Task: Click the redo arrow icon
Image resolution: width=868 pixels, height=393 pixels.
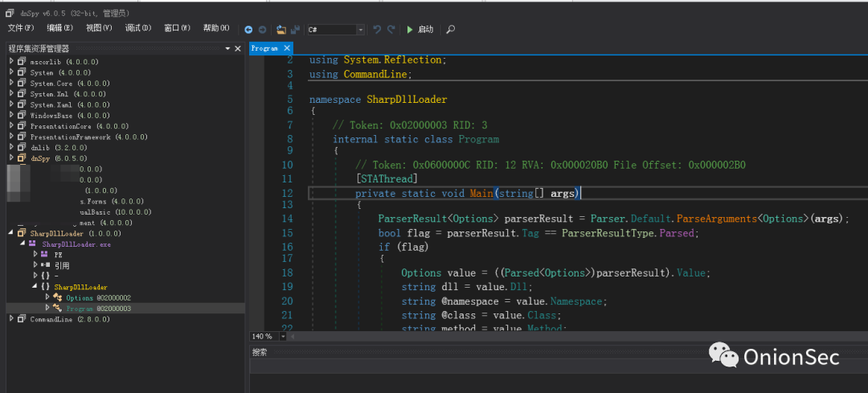Action: click(391, 30)
